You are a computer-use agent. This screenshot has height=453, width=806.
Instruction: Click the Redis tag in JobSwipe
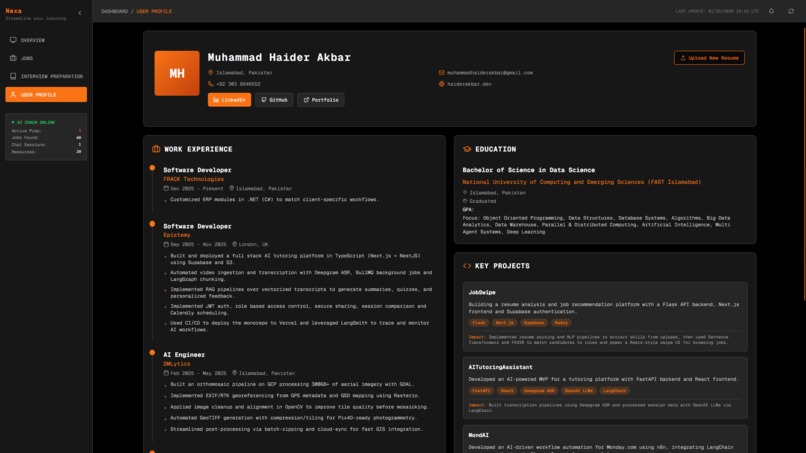(x=561, y=323)
